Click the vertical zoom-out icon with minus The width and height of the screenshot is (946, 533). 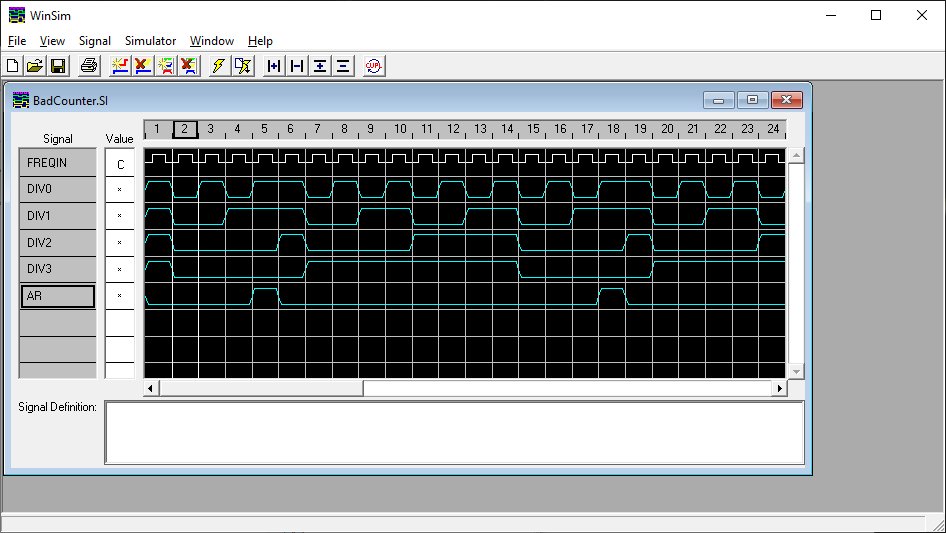tap(343, 66)
